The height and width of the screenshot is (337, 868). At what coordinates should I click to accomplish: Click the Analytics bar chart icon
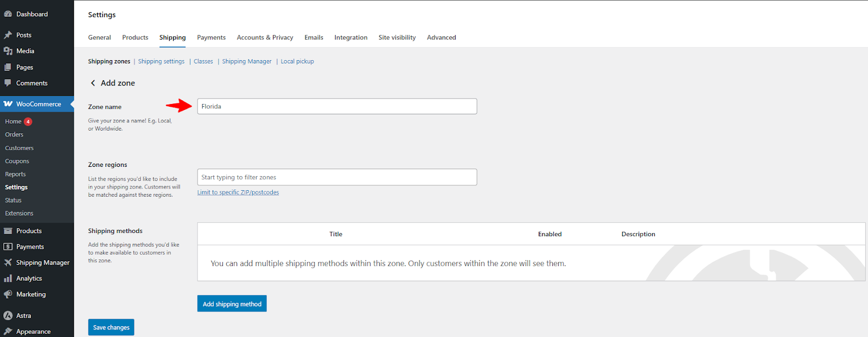tap(8, 278)
